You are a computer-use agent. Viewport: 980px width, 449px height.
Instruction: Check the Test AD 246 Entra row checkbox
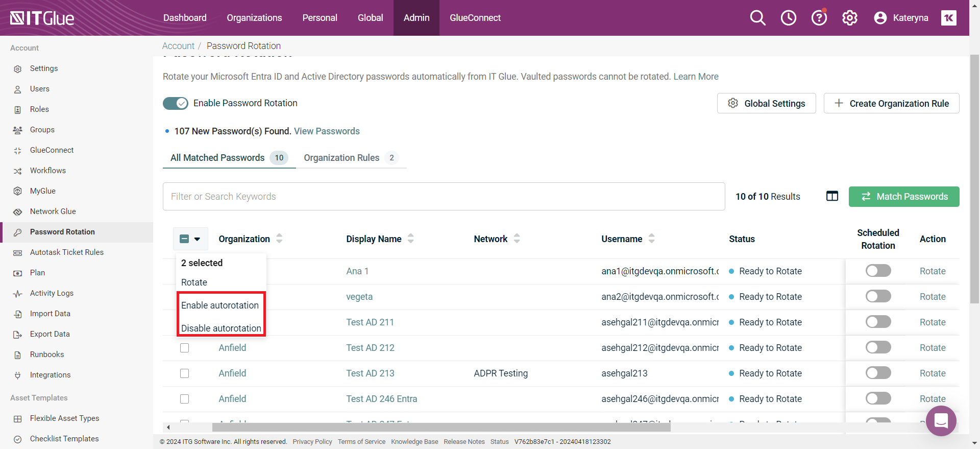(184, 399)
